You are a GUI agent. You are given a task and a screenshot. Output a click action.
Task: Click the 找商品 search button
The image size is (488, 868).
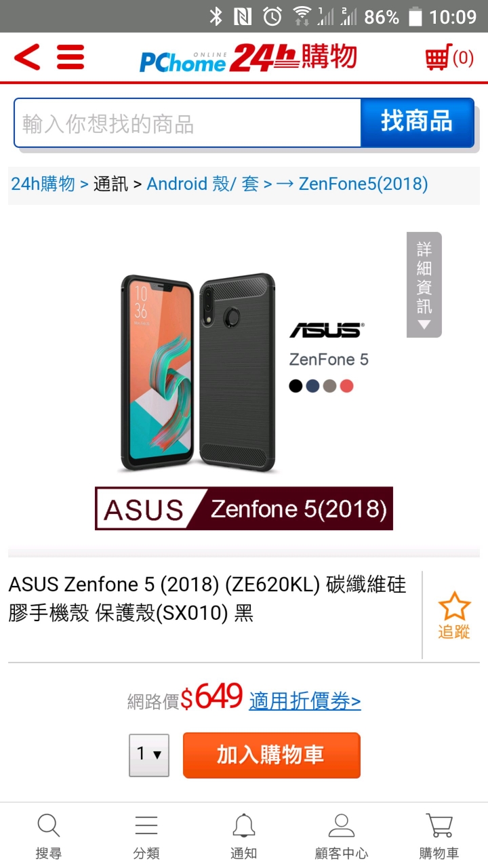417,122
